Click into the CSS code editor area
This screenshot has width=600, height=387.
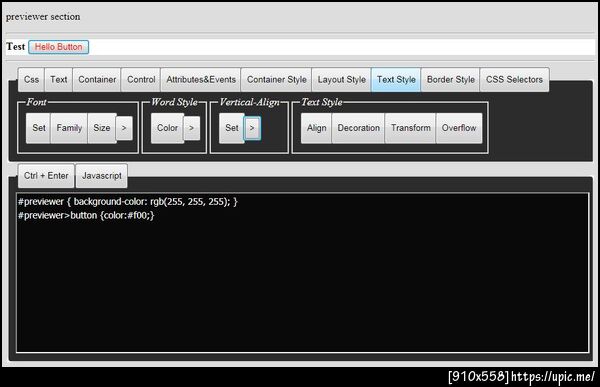pyautogui.click(x=302, y=273)
